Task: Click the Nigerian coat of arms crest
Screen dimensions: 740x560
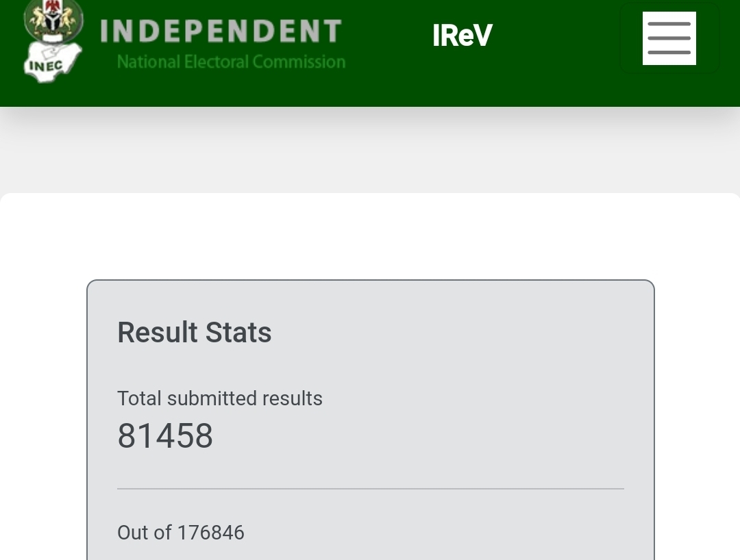Action: pyautogui.click(x=53, y=22)
